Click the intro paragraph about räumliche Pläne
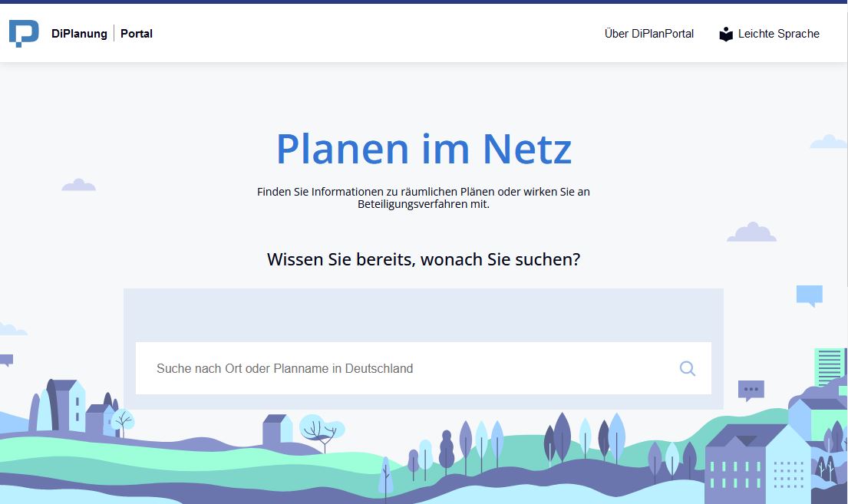This screenshot has height=504, width=848. click(x=424, y=198)
